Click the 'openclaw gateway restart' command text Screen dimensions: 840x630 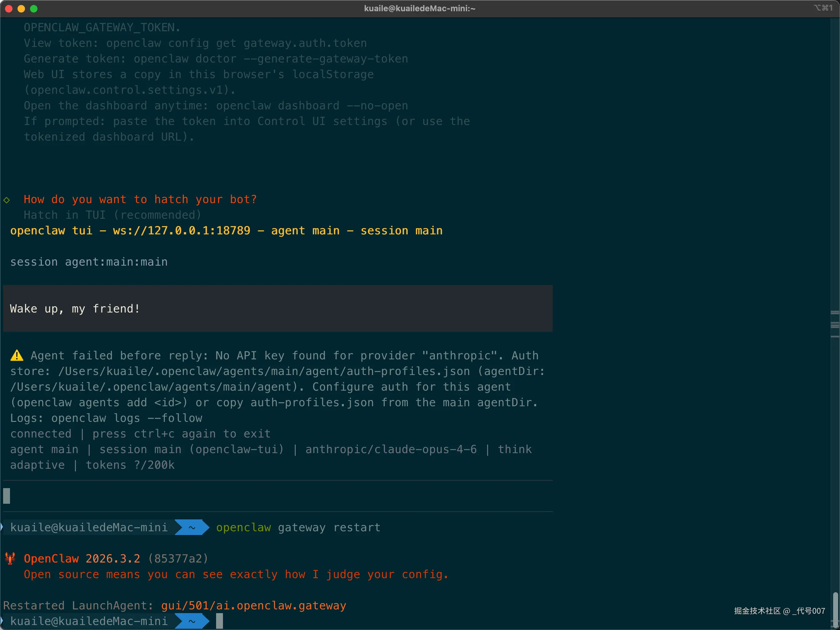(298, 527)
